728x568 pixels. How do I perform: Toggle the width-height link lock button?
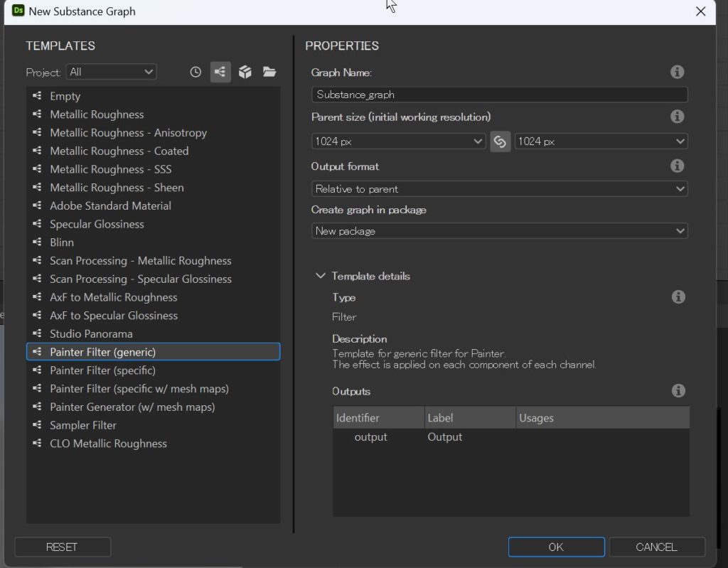[500, 141]
